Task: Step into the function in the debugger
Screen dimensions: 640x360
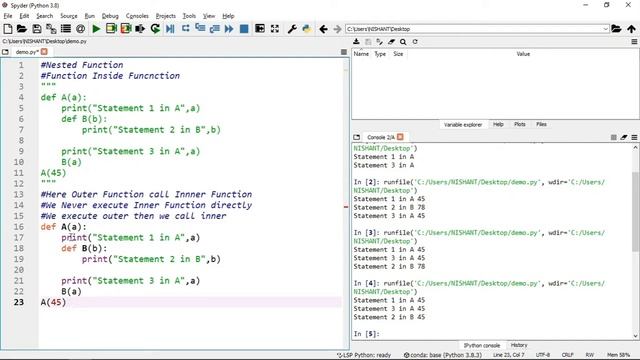Action: pos(200,29)
